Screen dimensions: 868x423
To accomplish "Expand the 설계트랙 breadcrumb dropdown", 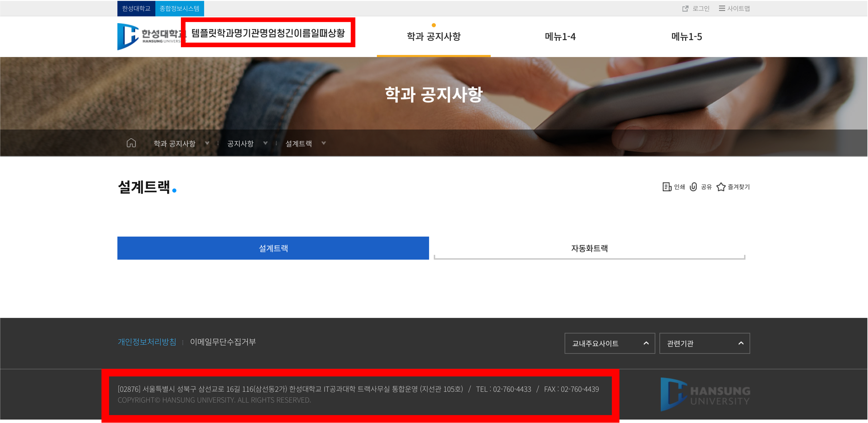I will point(323,143).
